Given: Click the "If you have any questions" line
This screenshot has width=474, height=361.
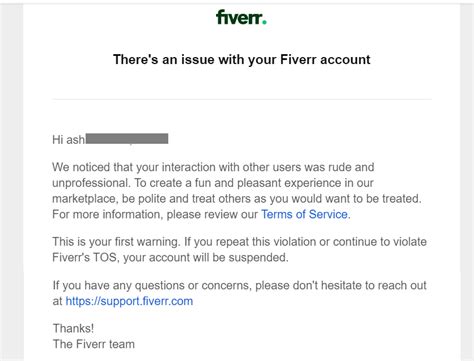Looking at the screenshot, I should tap(239, 293).
